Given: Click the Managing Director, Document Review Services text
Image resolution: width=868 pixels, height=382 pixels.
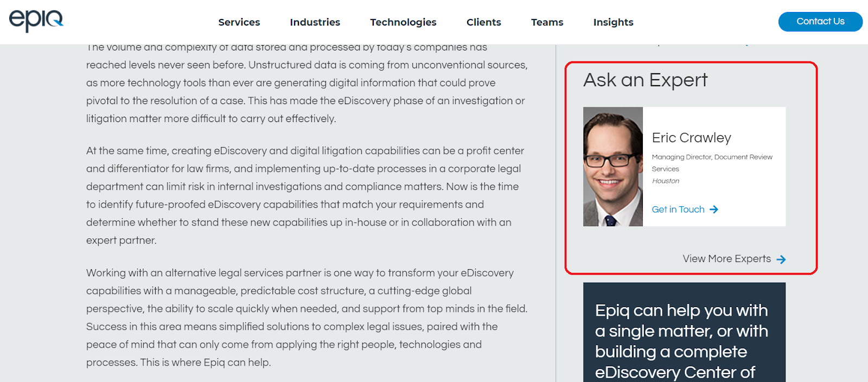Looking at the screenshot, I should (712, 163).
